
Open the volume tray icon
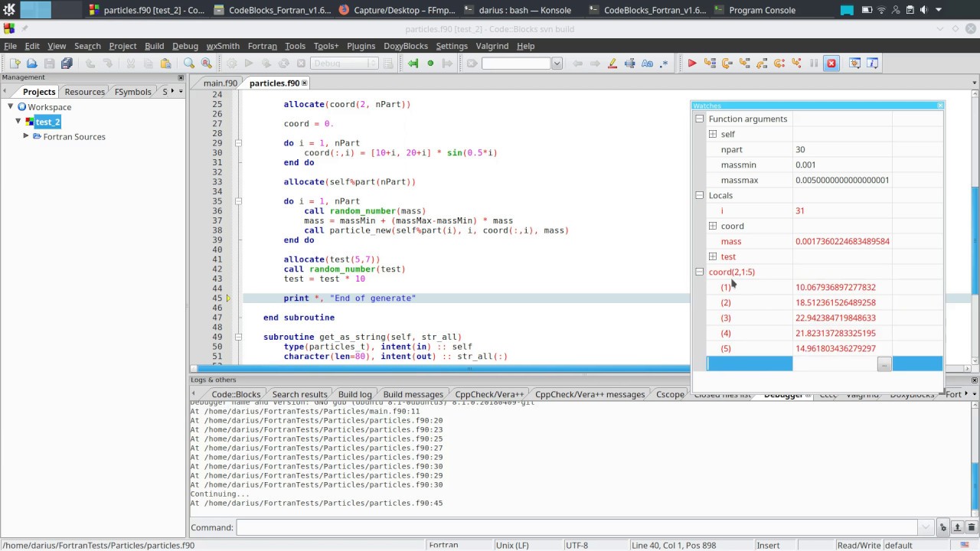pyautogui.click(x=923, y=10)
